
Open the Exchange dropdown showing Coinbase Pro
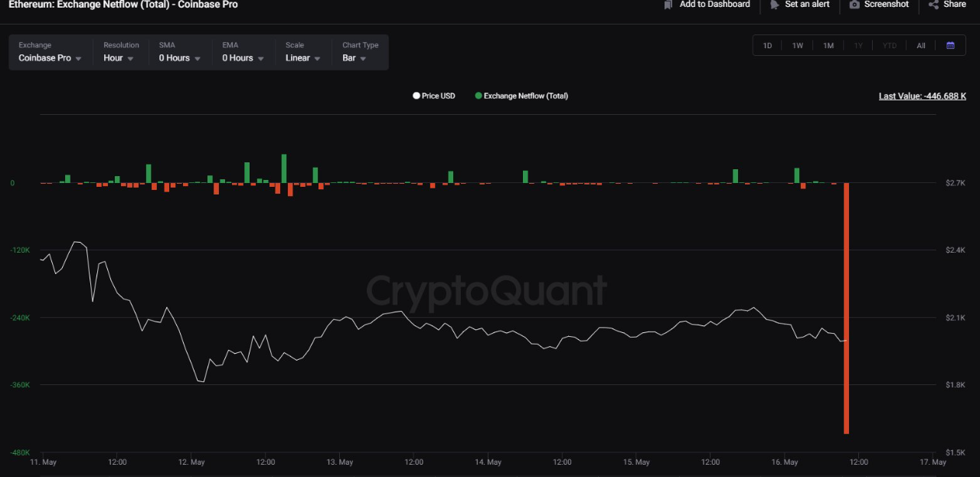pos(49,58)
